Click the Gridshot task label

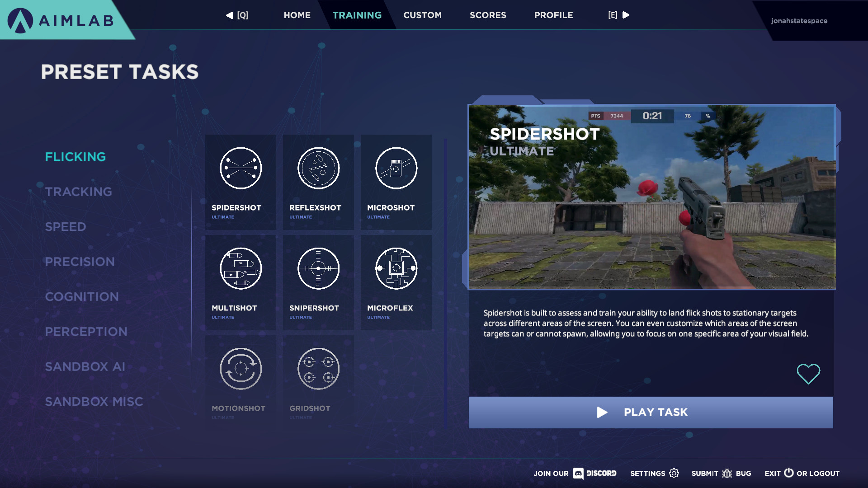click(x=310, y=408)
